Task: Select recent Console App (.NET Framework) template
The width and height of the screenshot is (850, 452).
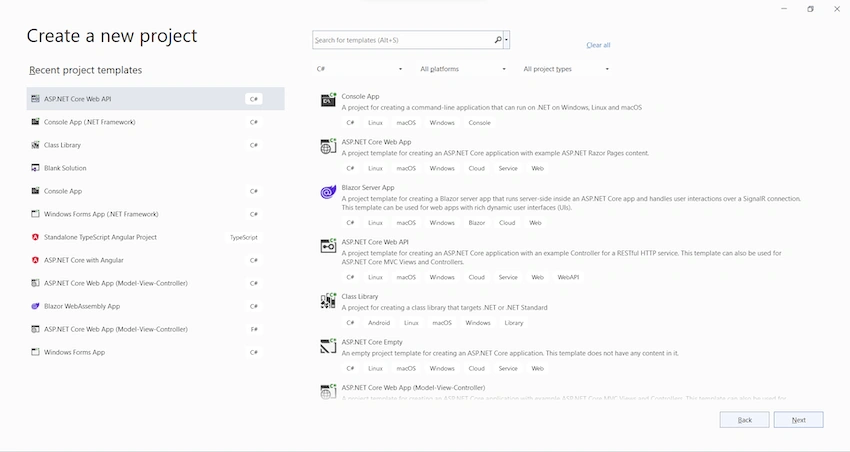Action: tap(156, 122)
